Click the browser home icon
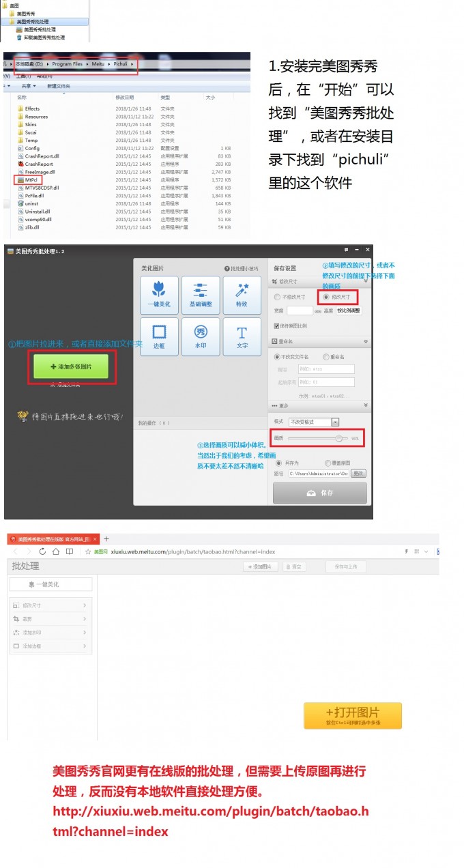Viewport: 464px width, 868px height. tap(56, 551)
